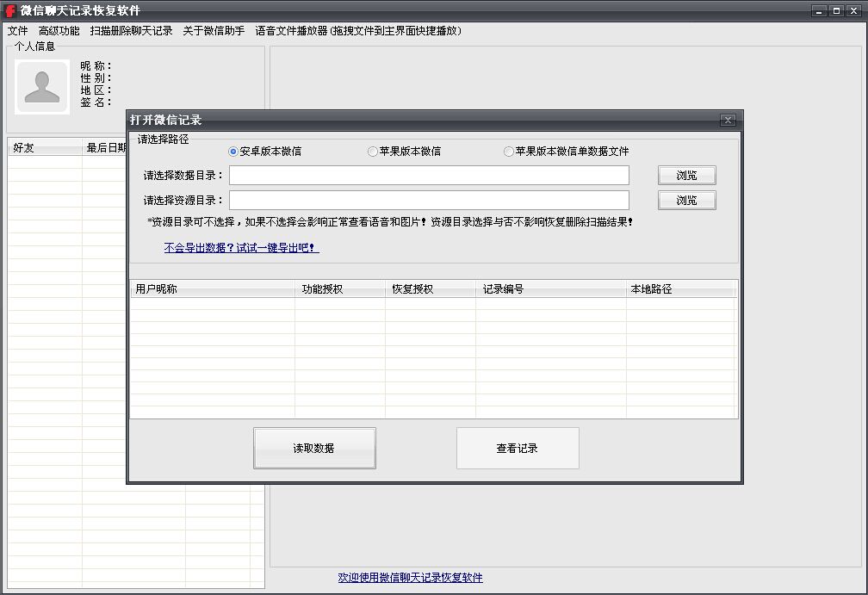Image resolution: width=868 pixels, height=595 pixels.
Task: Click 好友 column header in friends list
Action: pyautogui.click(x=45, y=148)
